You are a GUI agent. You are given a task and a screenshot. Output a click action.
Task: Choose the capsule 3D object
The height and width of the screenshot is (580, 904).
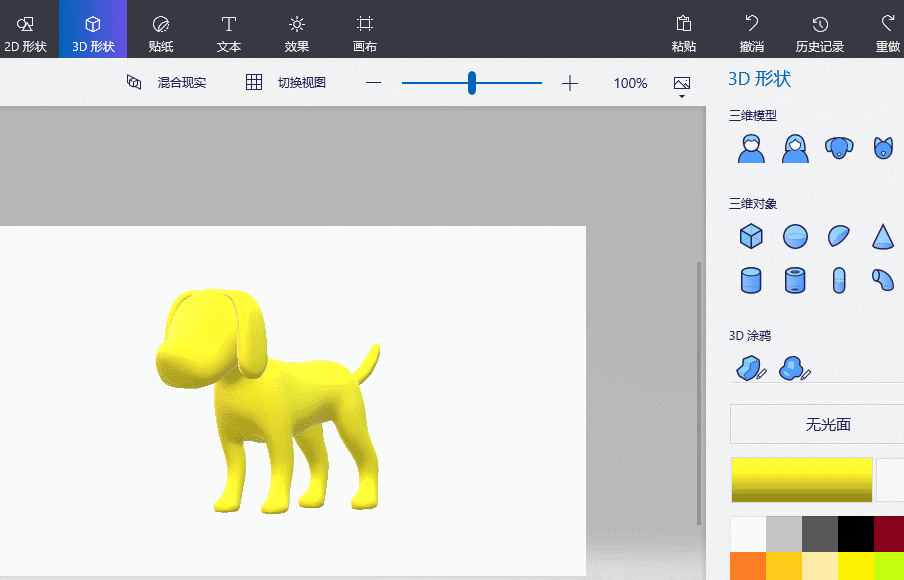click(x=838, y=280)
